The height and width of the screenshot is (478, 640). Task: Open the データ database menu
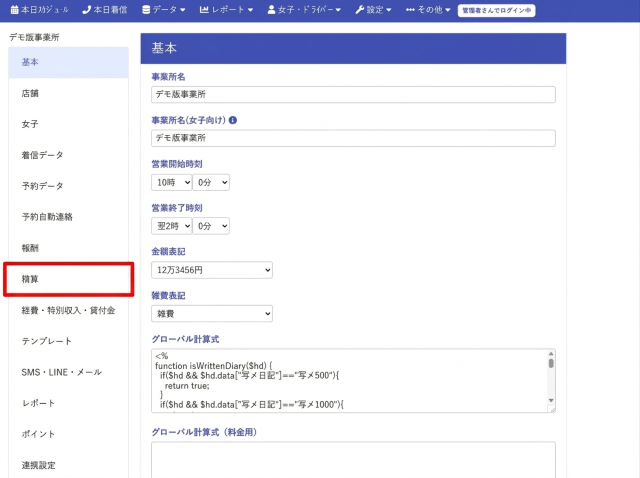click(x=163, y=10)
